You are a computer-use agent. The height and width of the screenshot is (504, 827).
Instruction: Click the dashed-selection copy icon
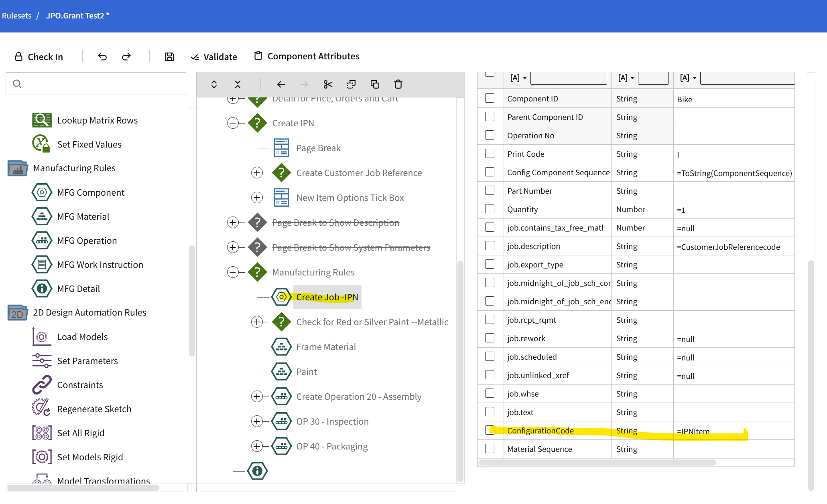click(351, 84)
